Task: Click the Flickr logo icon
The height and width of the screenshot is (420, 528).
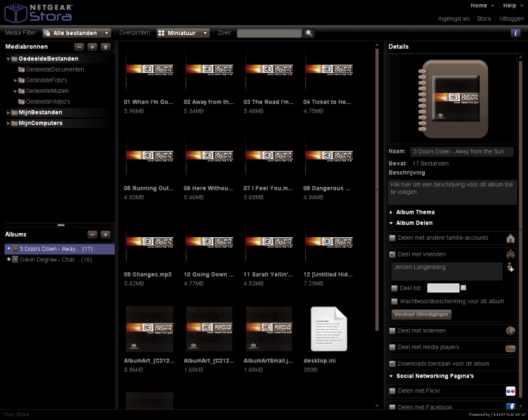Action: tap(511, 391)
